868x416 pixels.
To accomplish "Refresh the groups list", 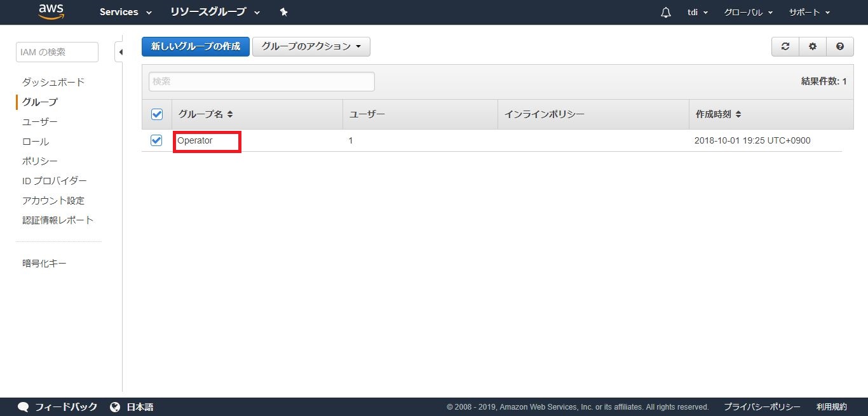I will point(785,46).
